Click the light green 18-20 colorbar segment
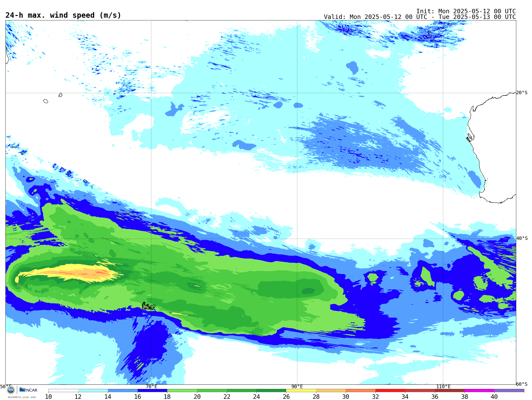The width and height of the screenshot is (532, 400). click(182, 391)
